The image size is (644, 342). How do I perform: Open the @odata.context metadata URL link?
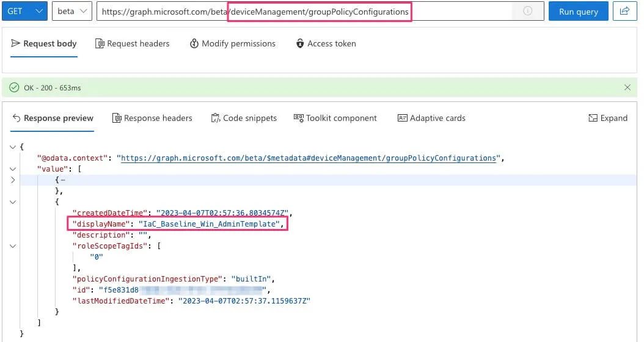pyautogui.click(x=308, y=158)
